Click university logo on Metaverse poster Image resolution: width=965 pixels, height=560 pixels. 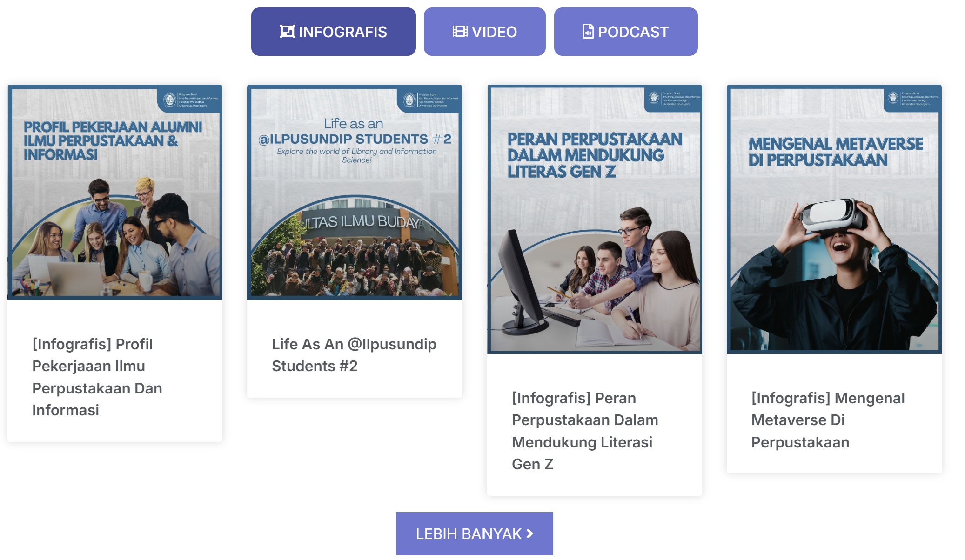coord(893,98)
